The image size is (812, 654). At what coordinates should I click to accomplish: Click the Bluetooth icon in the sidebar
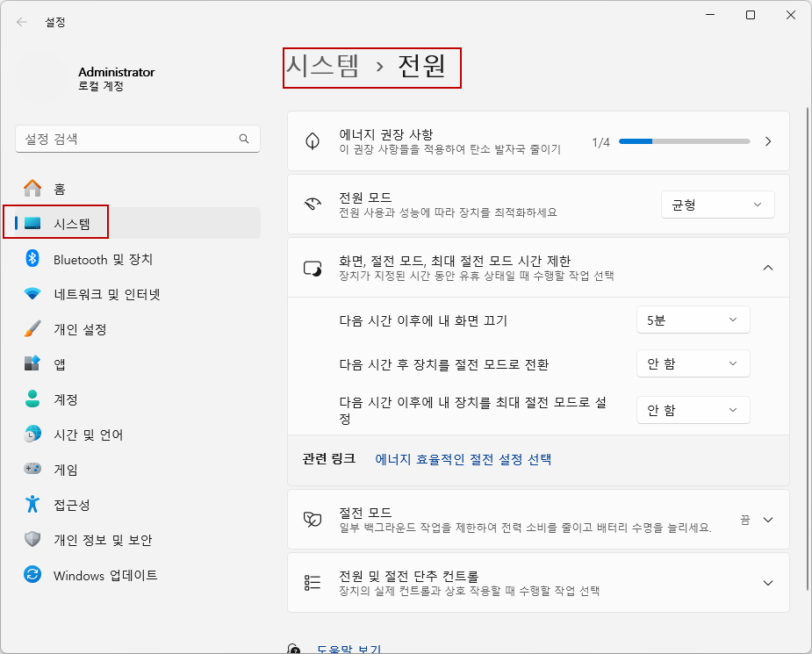(x=32, y=258)
